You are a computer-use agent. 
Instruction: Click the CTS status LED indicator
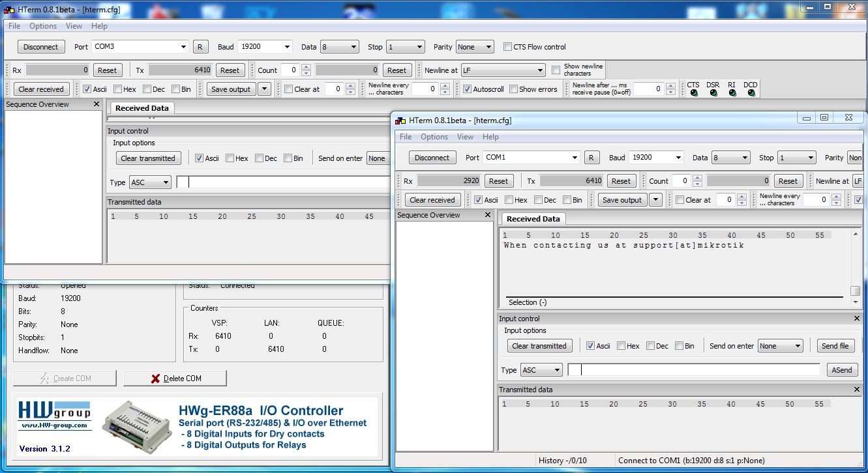pyautogui.click(x=694, y=93)
